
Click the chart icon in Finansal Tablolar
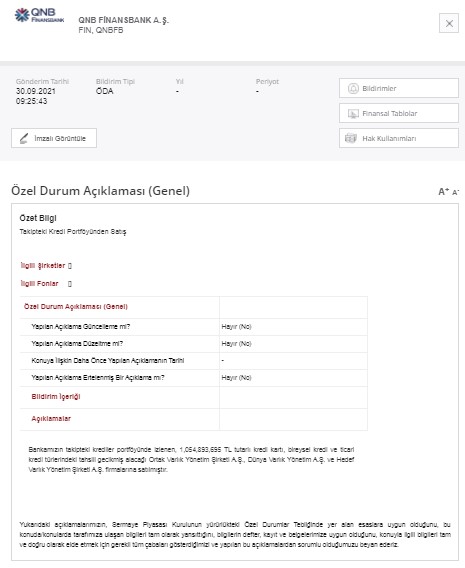pyautogui.click(x=353, y=113)
